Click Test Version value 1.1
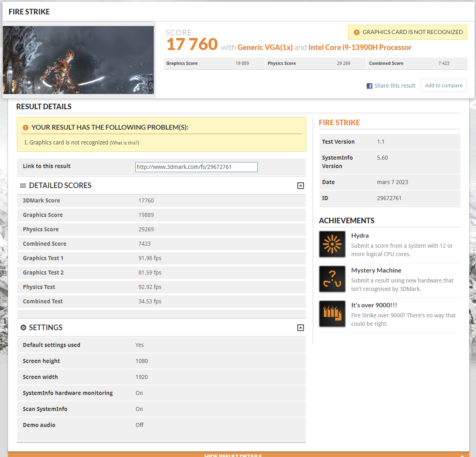This screenshot has height=457, width=476. coord(381,142)
